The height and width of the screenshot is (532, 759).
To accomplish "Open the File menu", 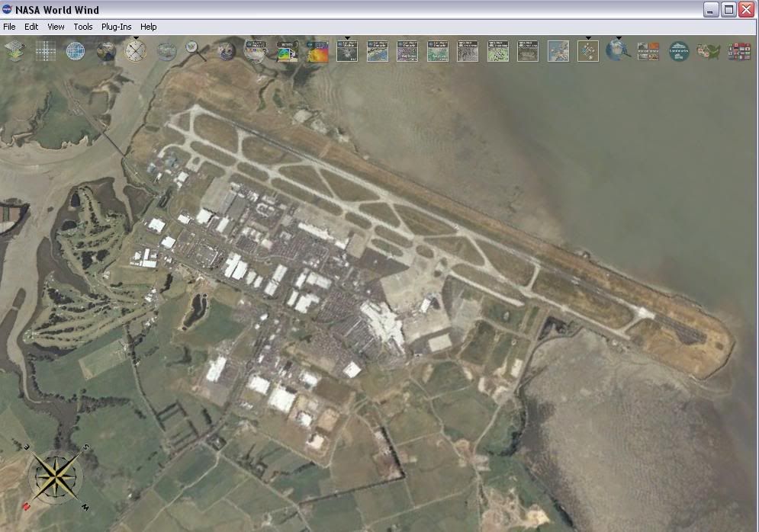I will (x=9, y=27).
